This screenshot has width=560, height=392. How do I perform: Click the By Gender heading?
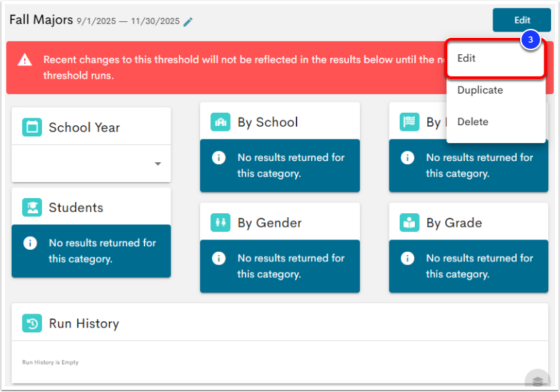point(270,223)
